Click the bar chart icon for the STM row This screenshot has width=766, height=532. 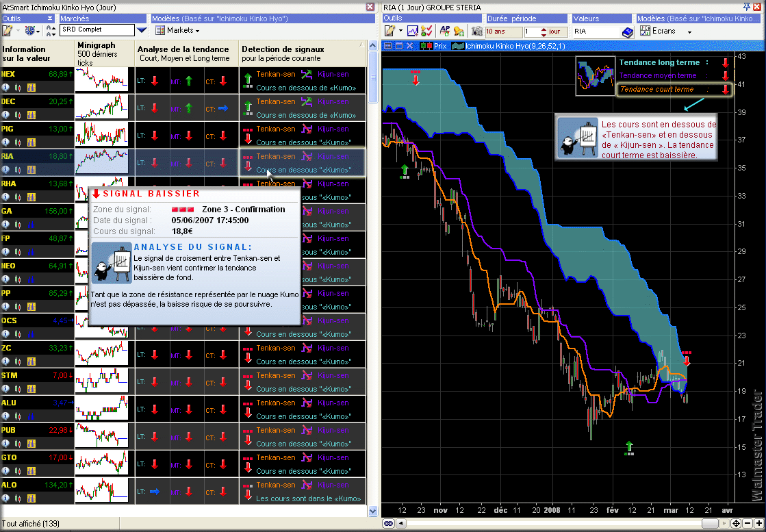[31, 388]
